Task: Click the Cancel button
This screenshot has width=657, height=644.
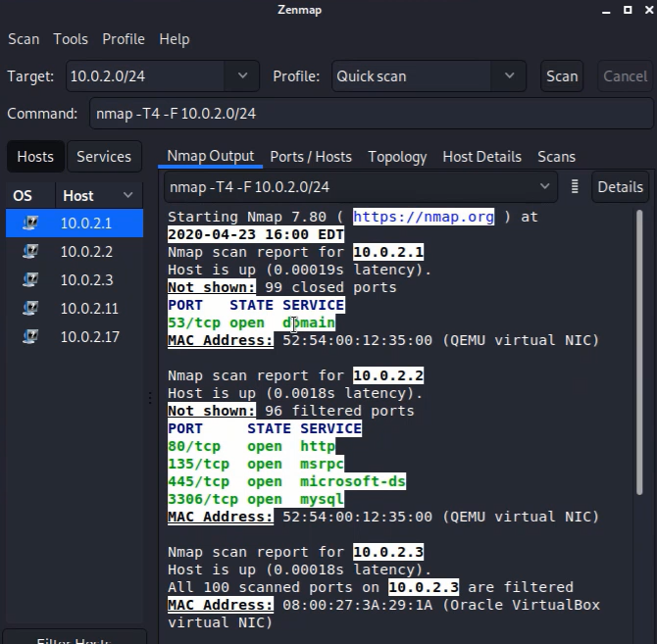Action: (625, 75)
